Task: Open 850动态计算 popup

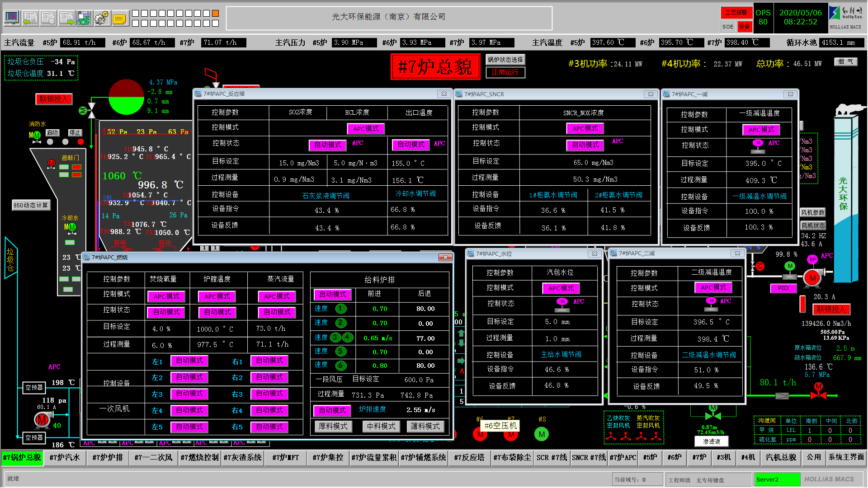Action: click(31, 205)
